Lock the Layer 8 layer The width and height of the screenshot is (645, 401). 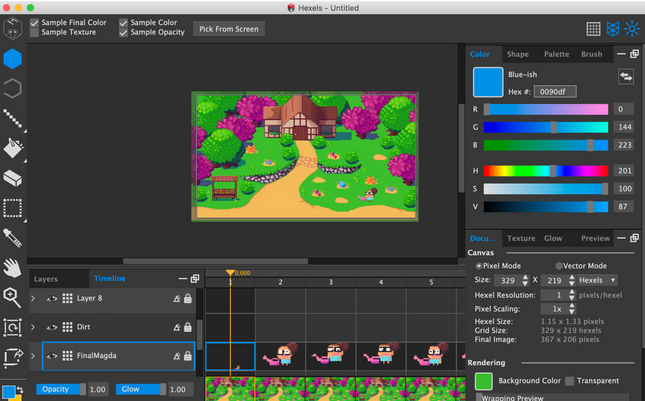[188, 298]
